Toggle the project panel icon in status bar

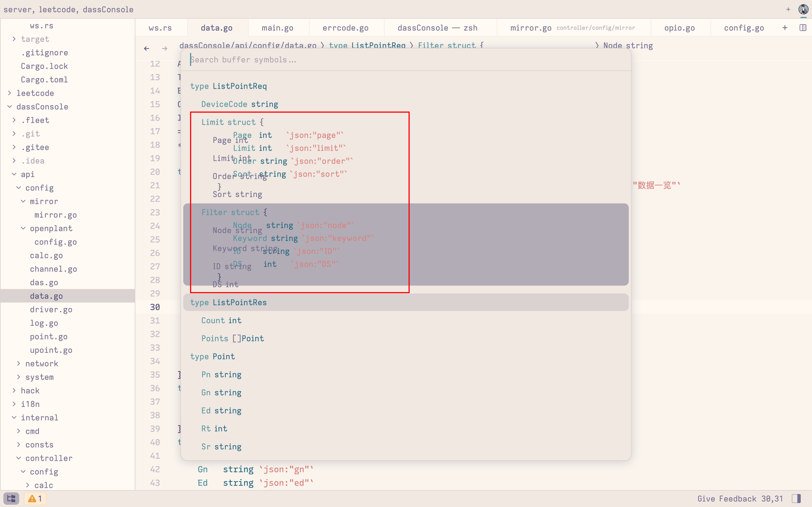click(11, 498)
